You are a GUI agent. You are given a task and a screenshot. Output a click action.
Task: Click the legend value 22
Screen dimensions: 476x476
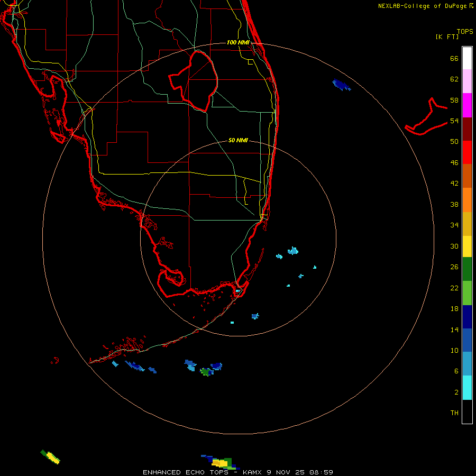[454, 288]
